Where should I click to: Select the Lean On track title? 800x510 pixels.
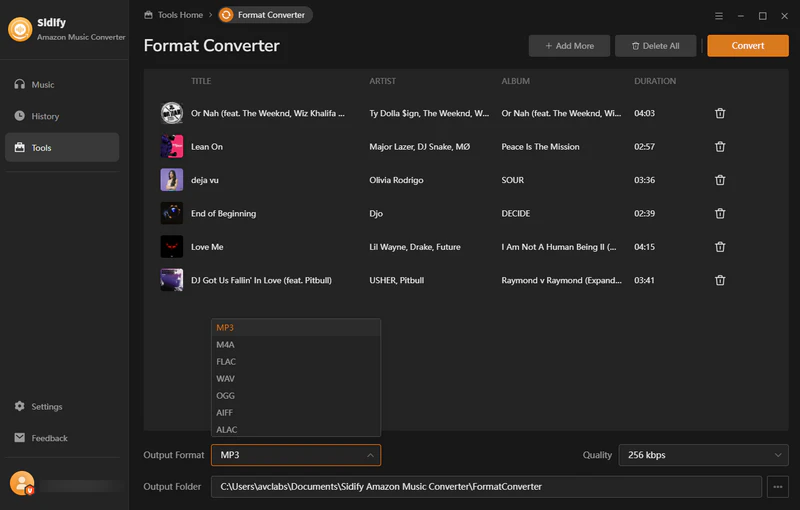point(207,146)
